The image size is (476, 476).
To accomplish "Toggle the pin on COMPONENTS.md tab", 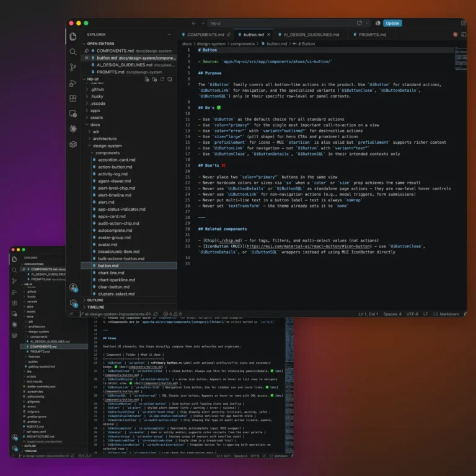I will pyautogui.click(x=229, y=35).
